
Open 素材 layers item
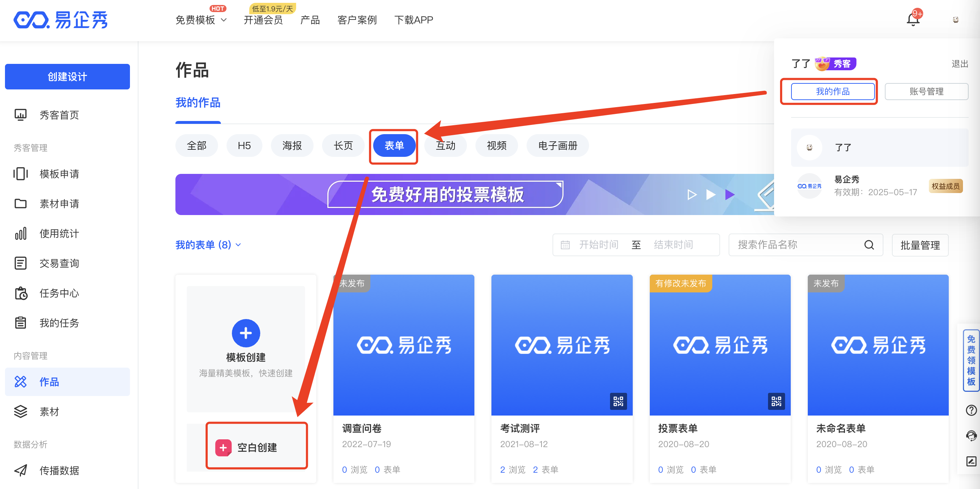click(x=67, y=412)
